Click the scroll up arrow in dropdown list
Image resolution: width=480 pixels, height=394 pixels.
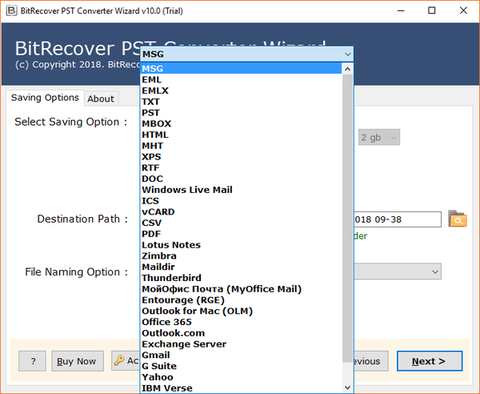347,69
